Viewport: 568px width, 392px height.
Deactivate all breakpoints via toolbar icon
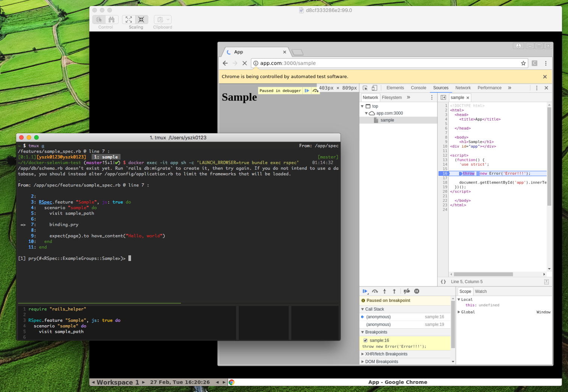coord(407,291)
